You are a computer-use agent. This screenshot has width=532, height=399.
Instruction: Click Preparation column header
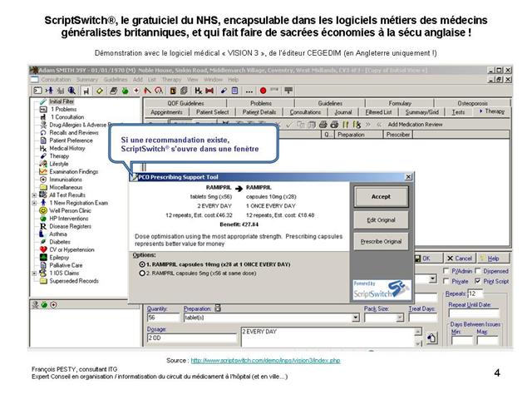359,135
